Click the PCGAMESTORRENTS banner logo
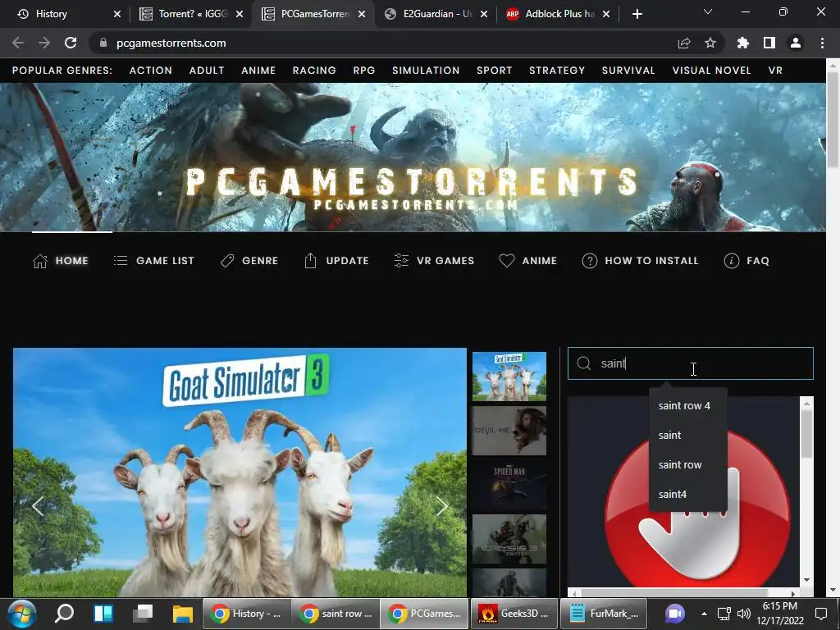 point(412,186)
